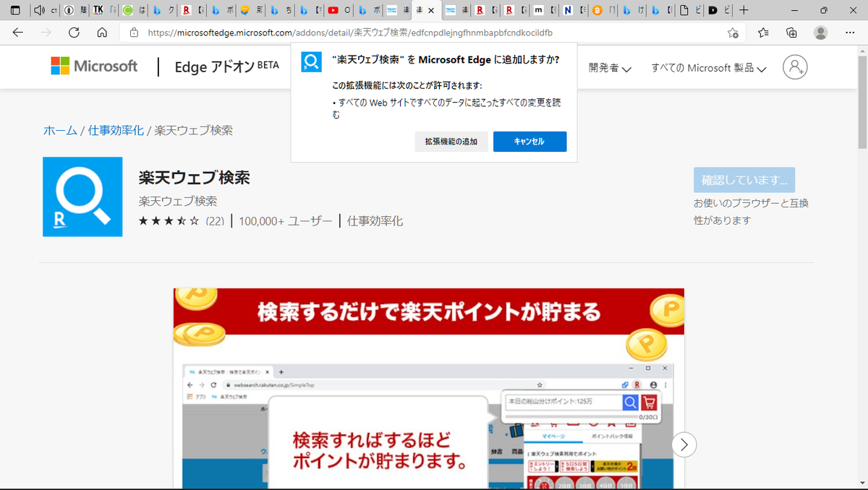Click キャンセル in the dialog
This screenshot has width=868, height=490.
pyautogui.click(x=529, y=142)
